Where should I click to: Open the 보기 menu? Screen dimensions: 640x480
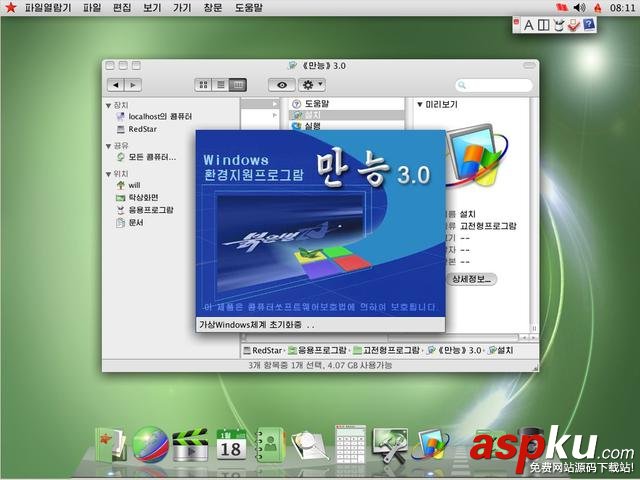152,8
